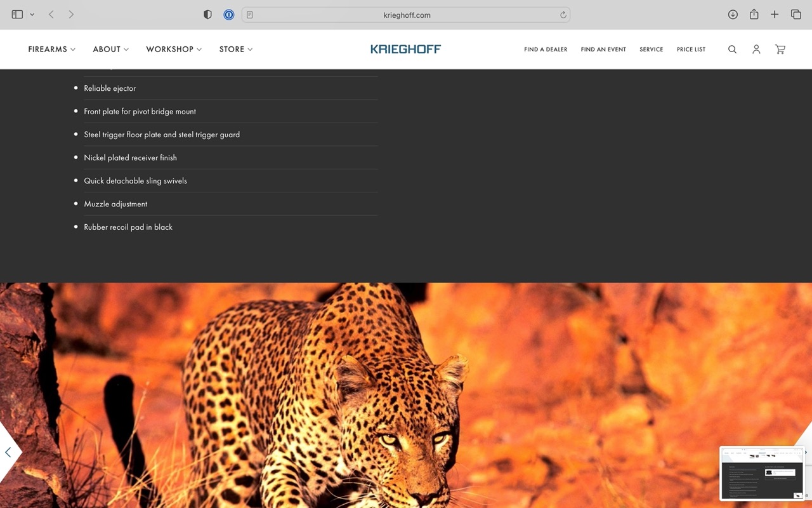
Task: Click the 1Password extension icon
Action: coord(229,15)
